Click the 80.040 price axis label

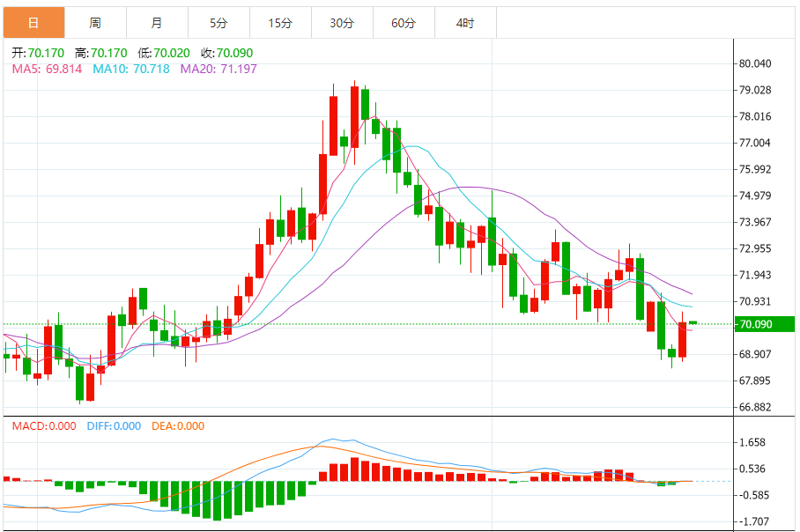755,63
